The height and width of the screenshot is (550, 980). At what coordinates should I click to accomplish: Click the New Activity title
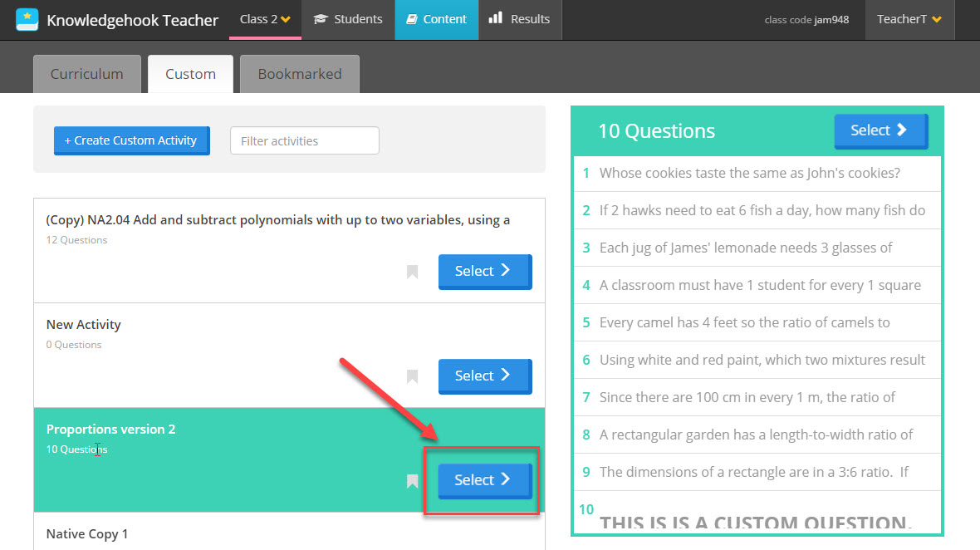click(x=83, y=324)
